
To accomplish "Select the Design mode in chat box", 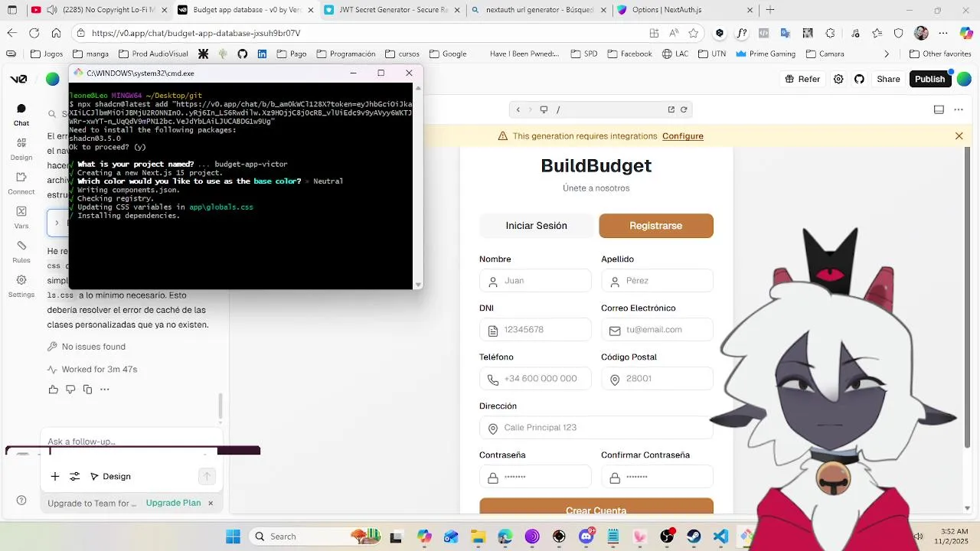I will (x=110, y=476).
